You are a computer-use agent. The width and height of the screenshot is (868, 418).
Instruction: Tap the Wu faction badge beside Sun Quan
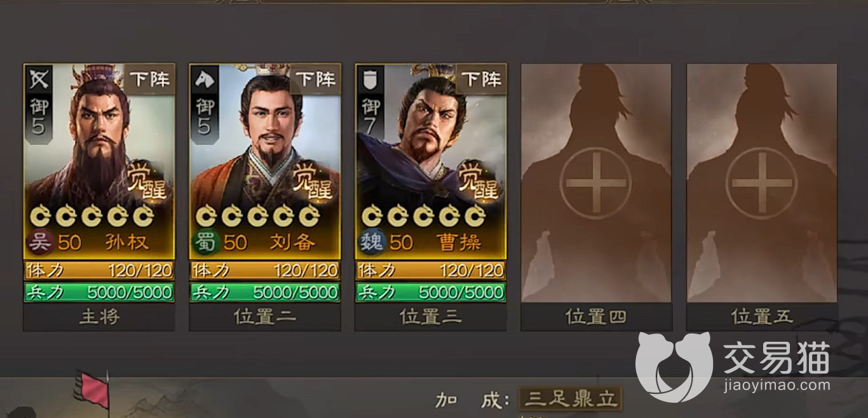click(x=40, y=243)
